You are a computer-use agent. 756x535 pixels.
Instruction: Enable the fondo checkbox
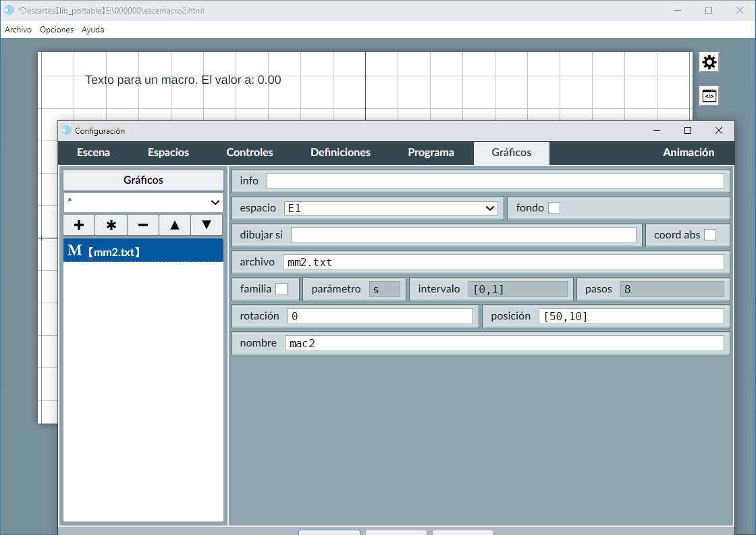[x=554, y=208]
